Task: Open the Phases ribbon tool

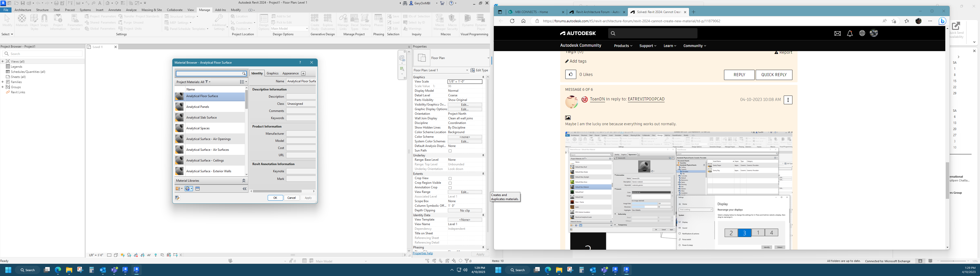Action: (x=378, y=21)
